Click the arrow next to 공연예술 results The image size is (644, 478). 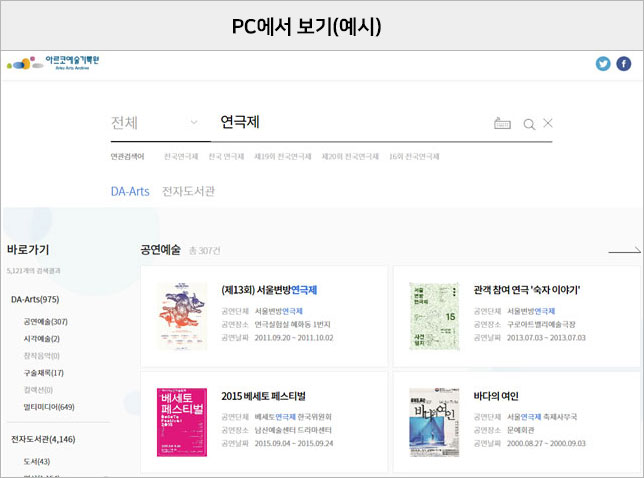click(x=624, y=250)
